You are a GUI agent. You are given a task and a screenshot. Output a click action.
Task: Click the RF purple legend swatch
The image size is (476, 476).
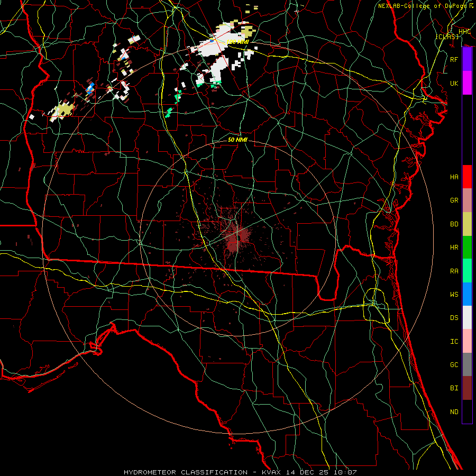click(x=467, y=59)
